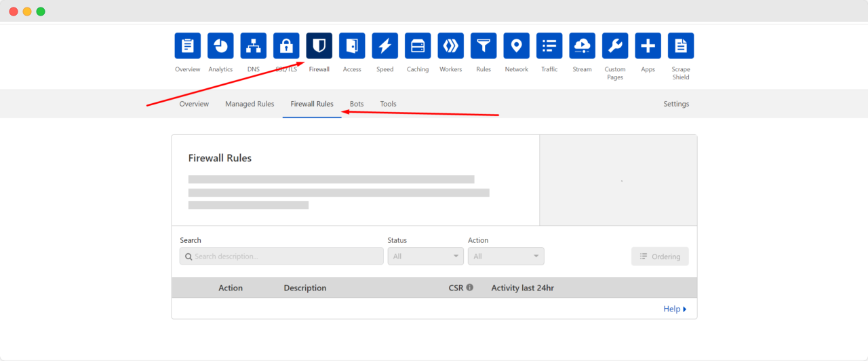
Task: Open the SSL/TLS padlock icon
Action: [x=286, y=45]
